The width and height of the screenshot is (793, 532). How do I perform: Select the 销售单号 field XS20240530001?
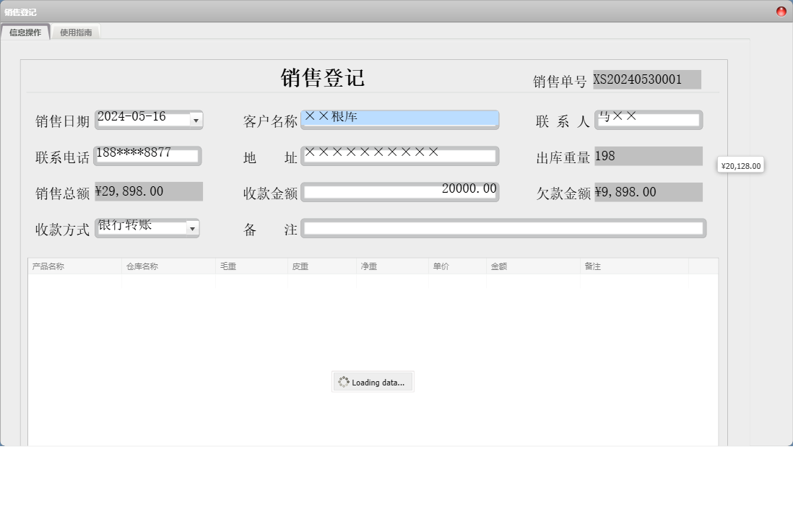point(646,79)
